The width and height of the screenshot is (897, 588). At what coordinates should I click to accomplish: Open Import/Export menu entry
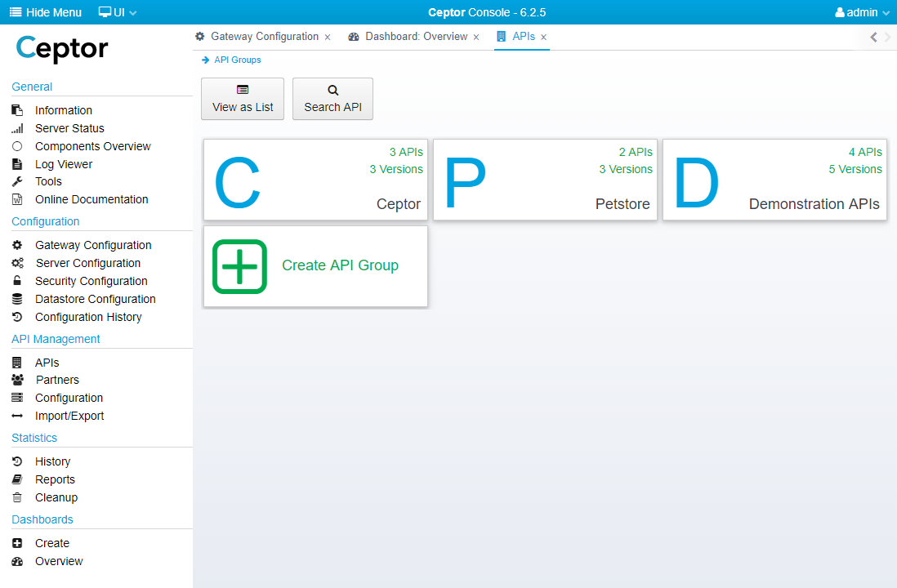click(x=69, y=416)
